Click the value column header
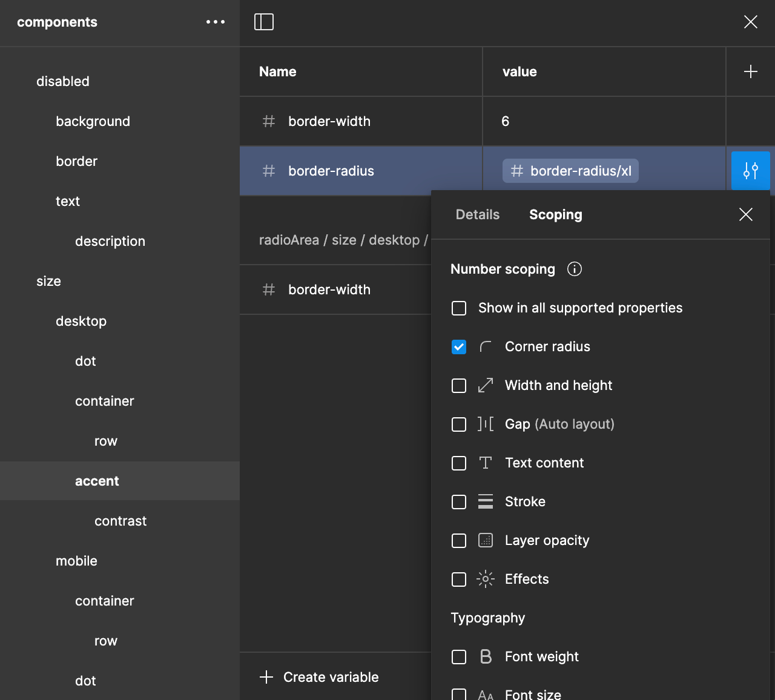This screenshot has height=700, width=775. click(519, 71)
